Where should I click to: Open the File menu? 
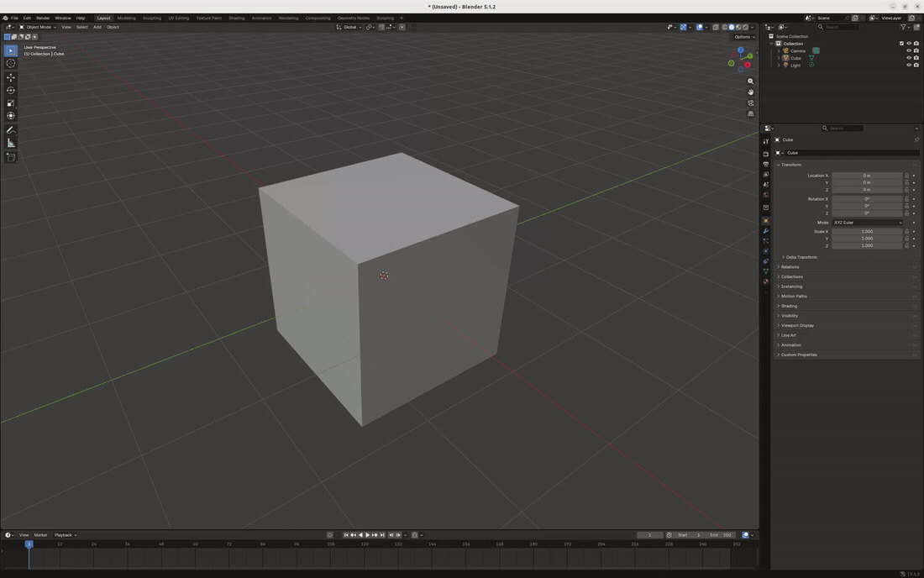click(14, 18)
